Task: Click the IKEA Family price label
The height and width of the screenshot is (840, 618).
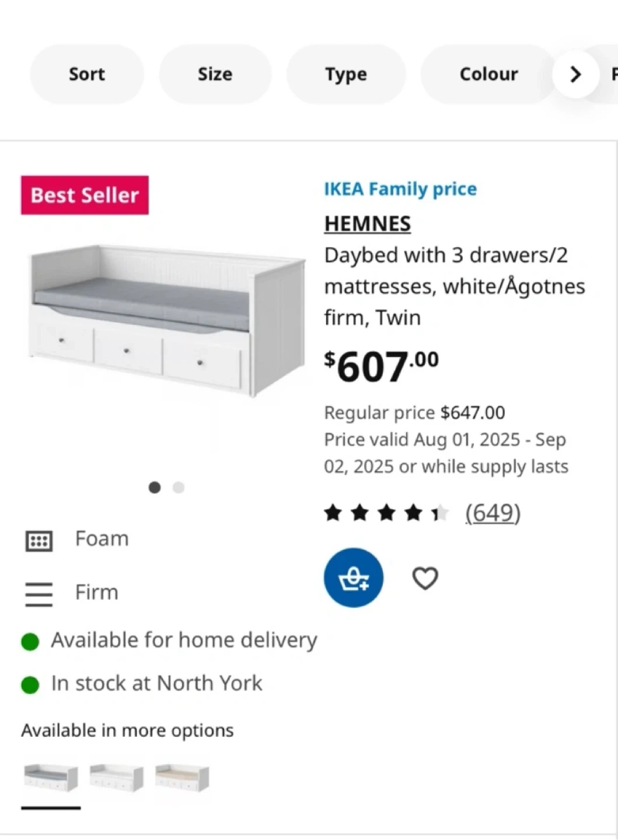Action: click(400, 189)
